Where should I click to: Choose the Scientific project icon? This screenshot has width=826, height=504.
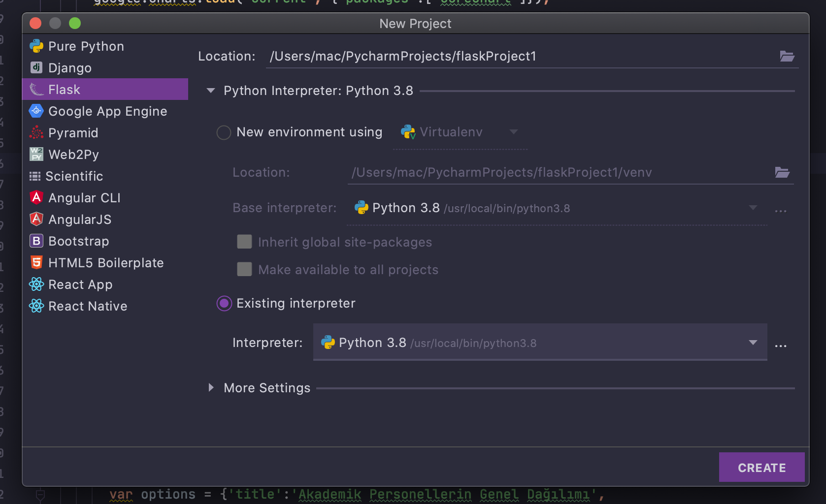(35, 176)
